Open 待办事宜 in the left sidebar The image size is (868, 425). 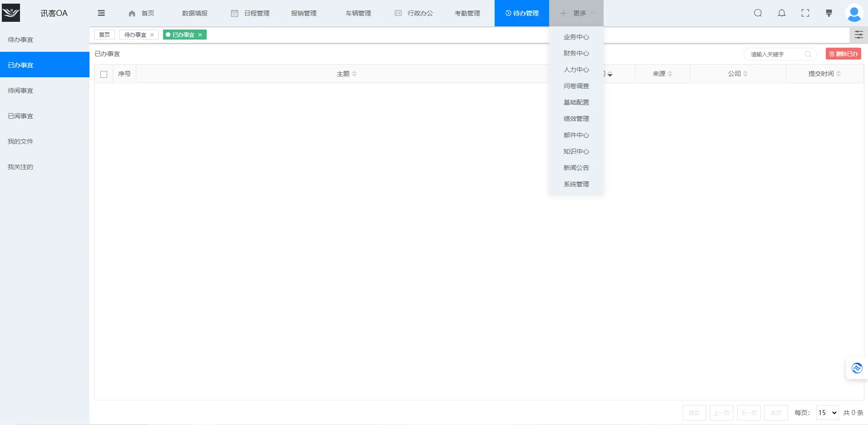click(x=45, y=40)
